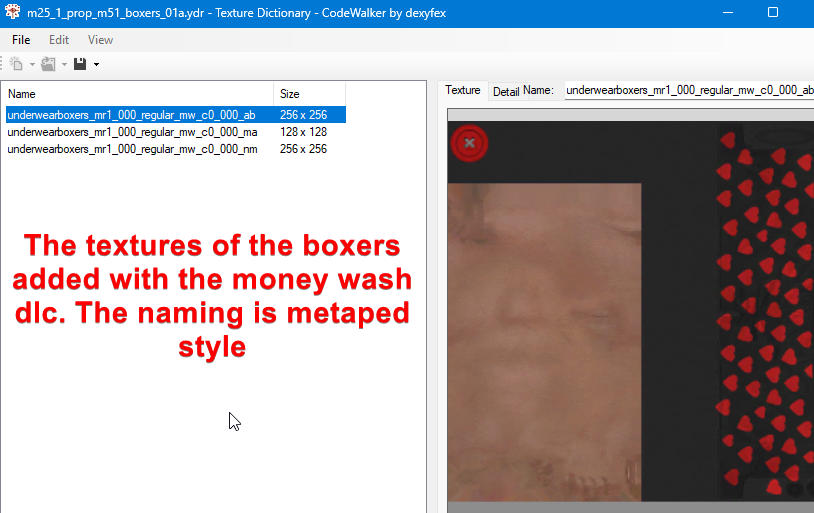Click the Open file toolbar icon
Viewport: 814px width, 513px height.
47,64
